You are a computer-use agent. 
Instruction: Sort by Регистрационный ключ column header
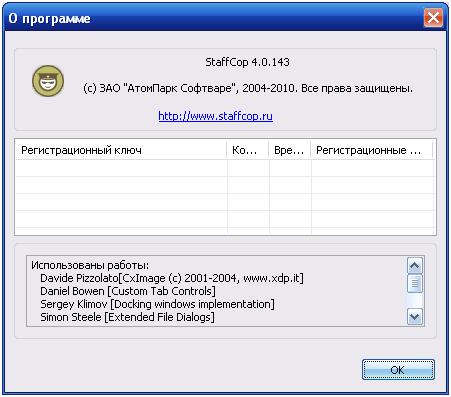(121, 150)
